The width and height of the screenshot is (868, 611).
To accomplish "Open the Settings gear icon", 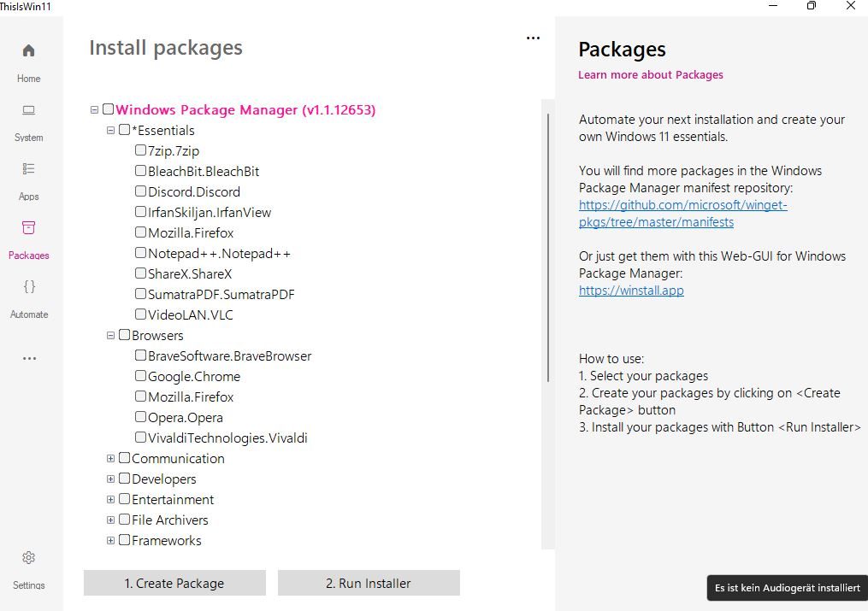I will pyautogui.click(x=28, y=558).
